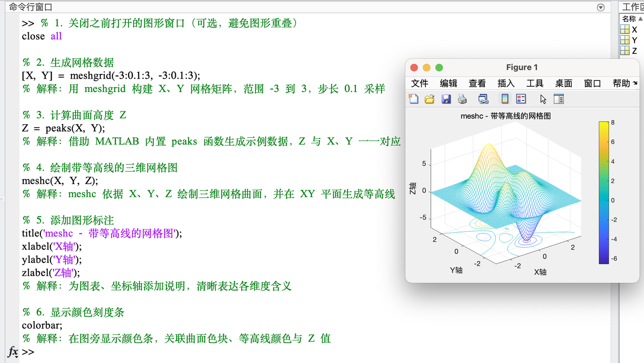
Task: Click the 'Z轴' axis label in the plot
Action: point(412,189)
